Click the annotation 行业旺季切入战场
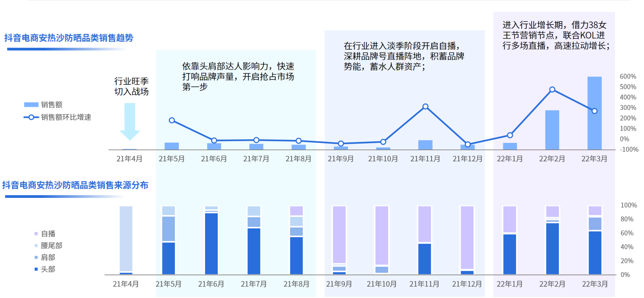The image size is (644, 298). (131, 86)
